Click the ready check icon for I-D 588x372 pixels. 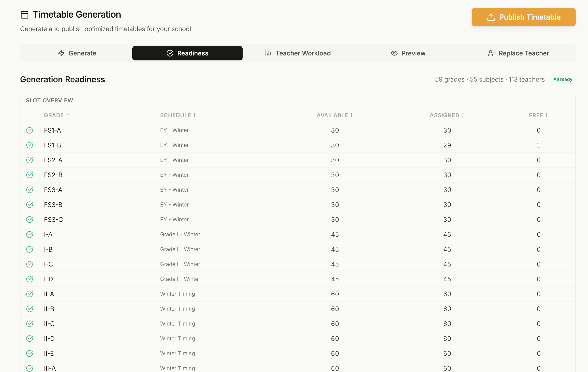point(30,279)
